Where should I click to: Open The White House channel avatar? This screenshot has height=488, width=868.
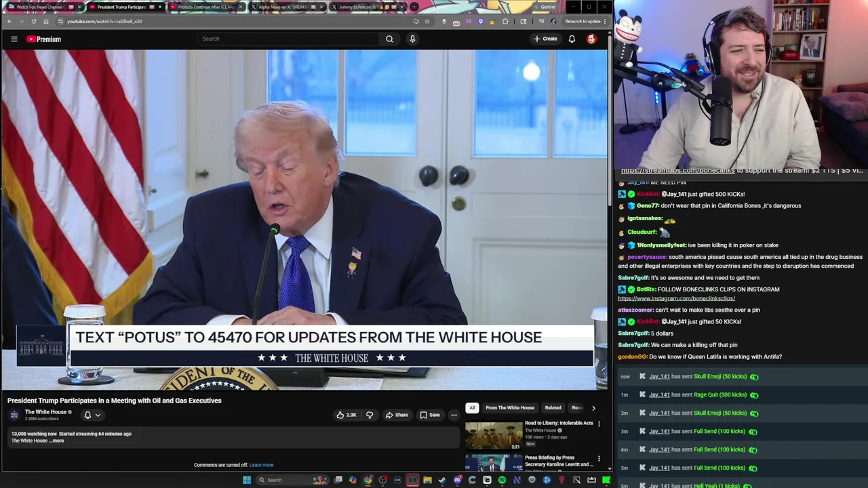(14, 415)
